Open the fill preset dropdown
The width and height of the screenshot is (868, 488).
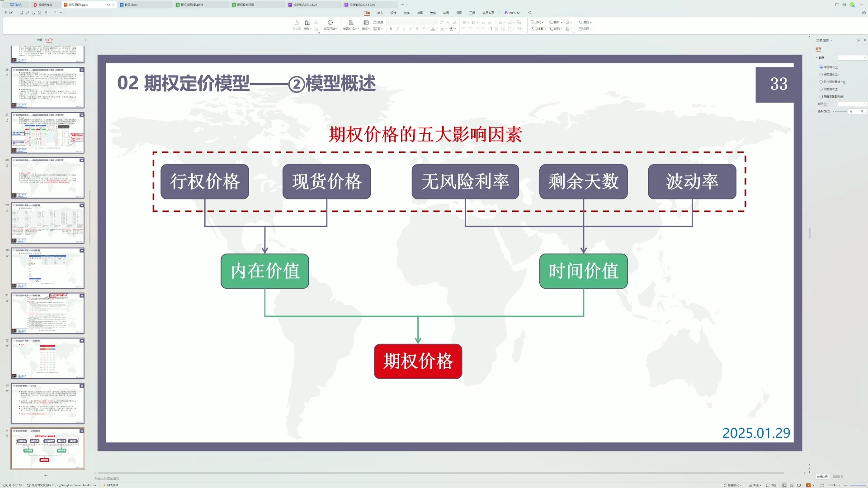[x=852, y=58]
